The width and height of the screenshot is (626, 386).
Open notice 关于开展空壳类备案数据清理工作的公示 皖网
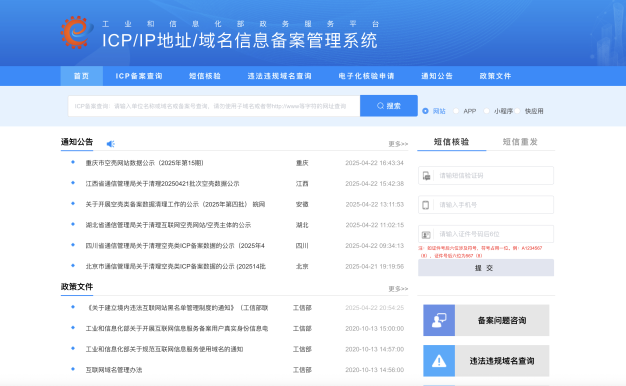pos(175,204)
